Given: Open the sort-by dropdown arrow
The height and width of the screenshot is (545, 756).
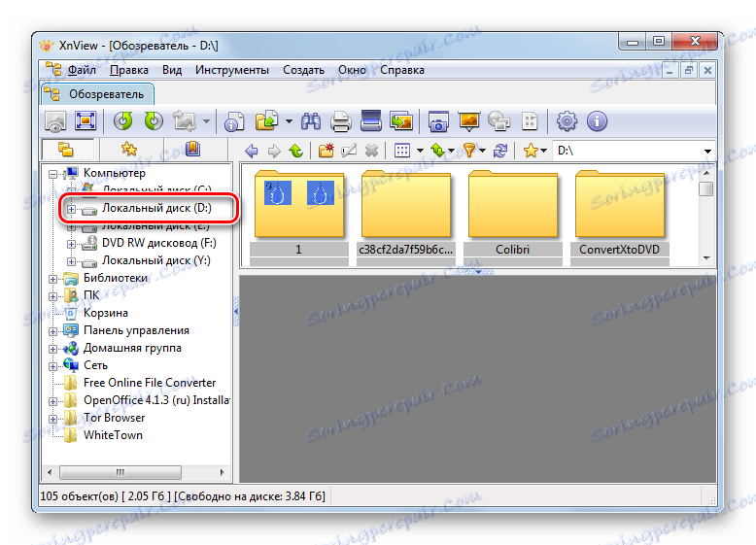Looking at the screenshot, I should [451, 151].
